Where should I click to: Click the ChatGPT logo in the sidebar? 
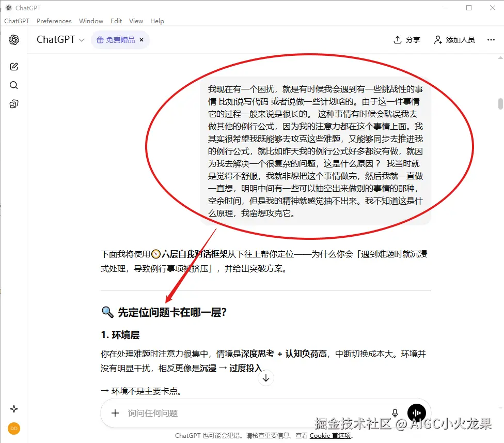coord(13,40)
